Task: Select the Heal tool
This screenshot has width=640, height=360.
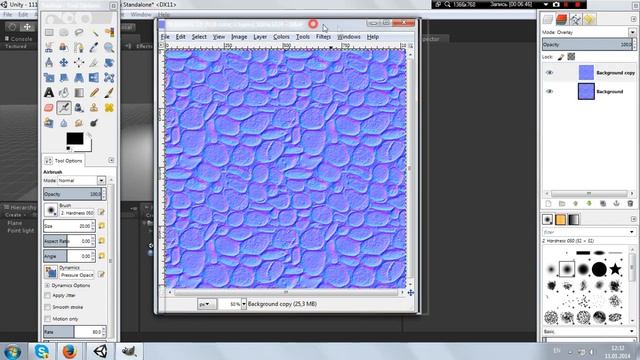Action: (109, 108)
